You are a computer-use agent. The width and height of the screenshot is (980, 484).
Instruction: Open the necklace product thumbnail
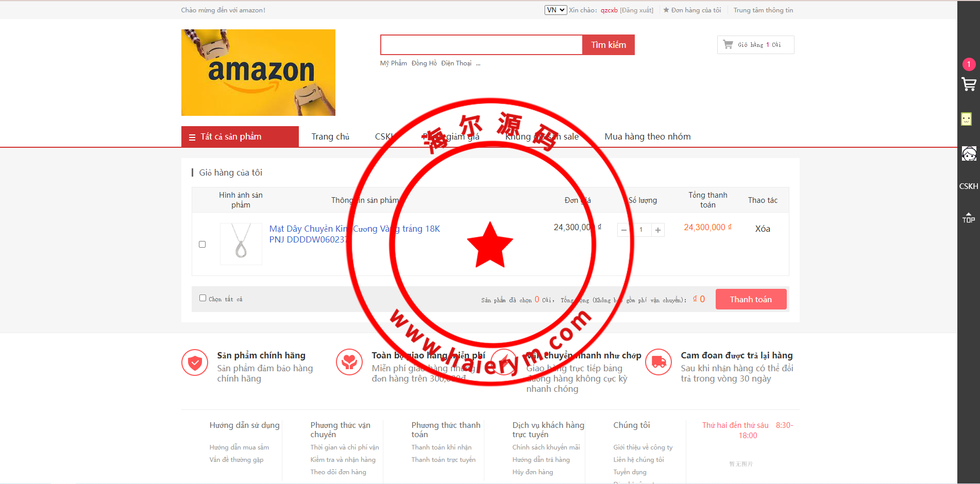[241, 244]
